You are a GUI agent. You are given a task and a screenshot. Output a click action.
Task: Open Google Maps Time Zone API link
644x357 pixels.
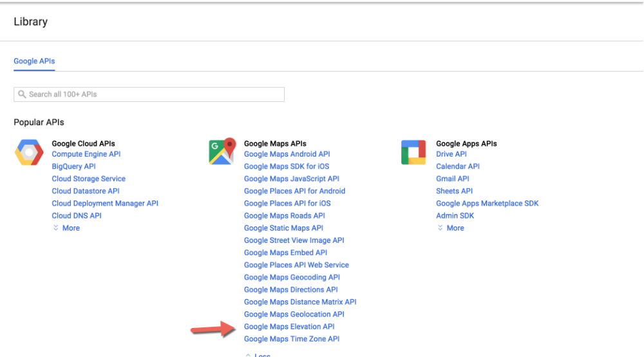[292, 339]
